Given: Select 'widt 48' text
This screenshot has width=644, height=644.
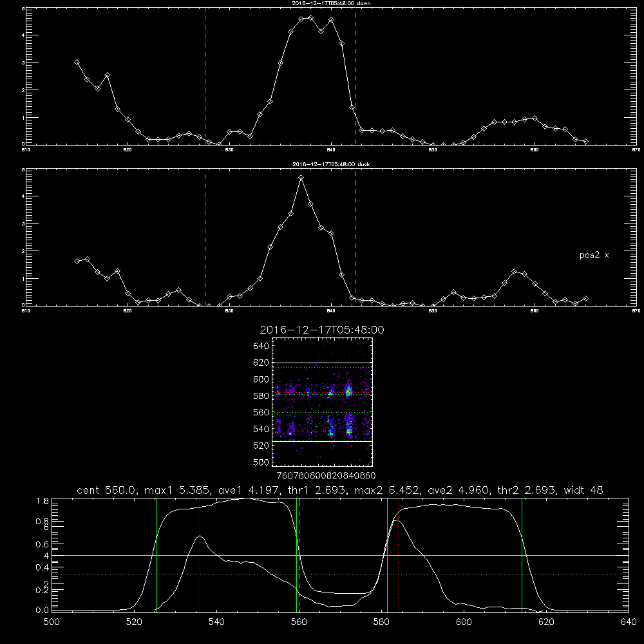Looking at the screenshot, I should pos(583,490).
